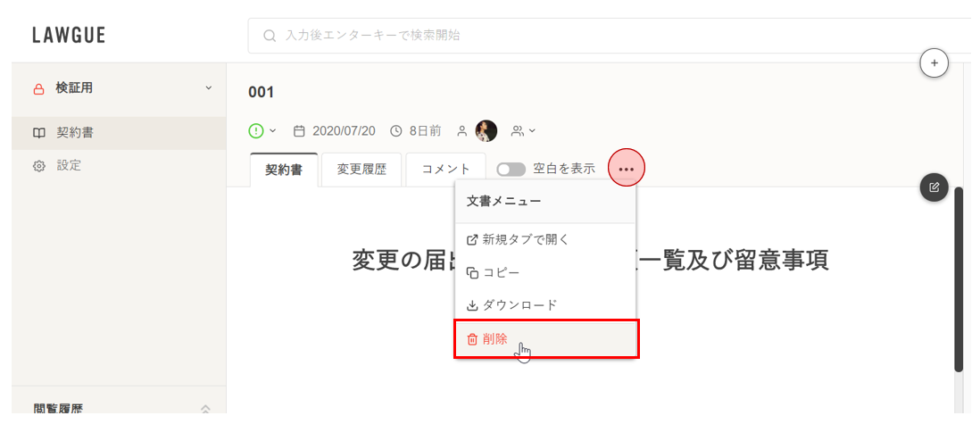Screen dimensions: 980x424
Task: Expand the 検証用 workspace dropdown
Action: pos(209,87)
